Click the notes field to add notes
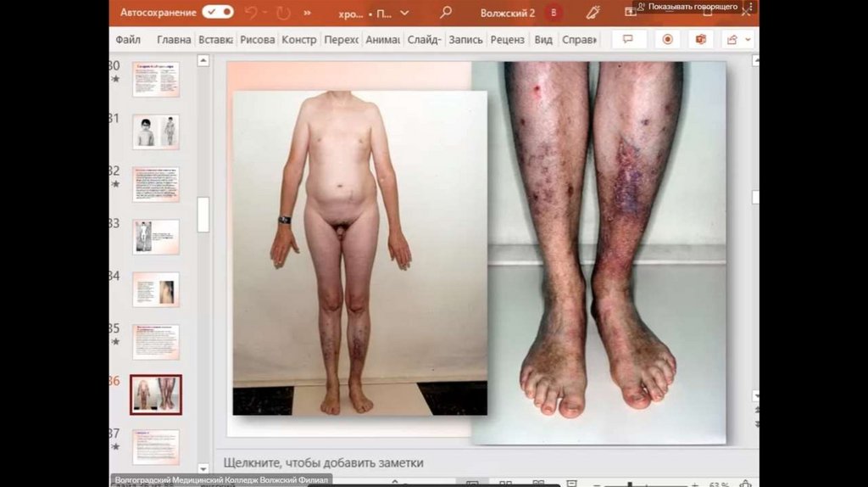This screenshot has height=487, width=868. (x=323, y=463)
